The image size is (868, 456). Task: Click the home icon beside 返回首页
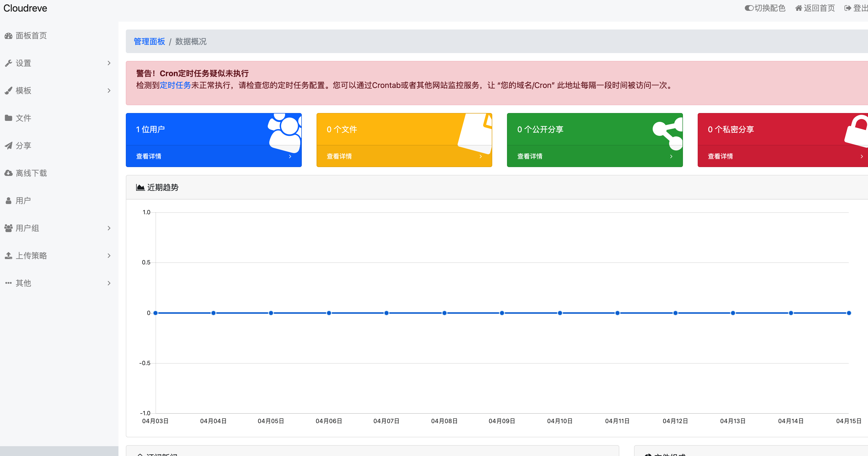coord(798,8)
